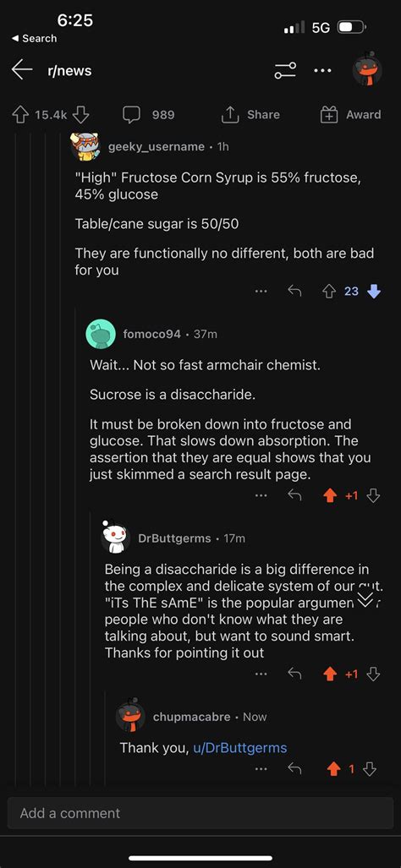Jump to next comment with double chevron

365,599
